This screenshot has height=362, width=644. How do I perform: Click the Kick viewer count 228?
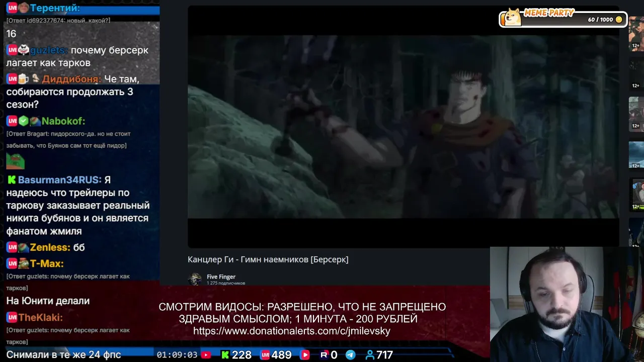coord(242,355)
